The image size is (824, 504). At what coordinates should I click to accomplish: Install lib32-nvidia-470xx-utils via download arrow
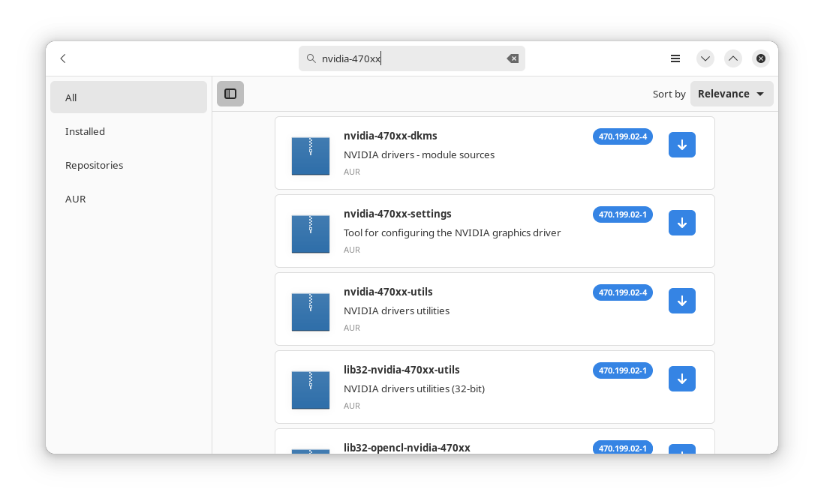(682, 379)
